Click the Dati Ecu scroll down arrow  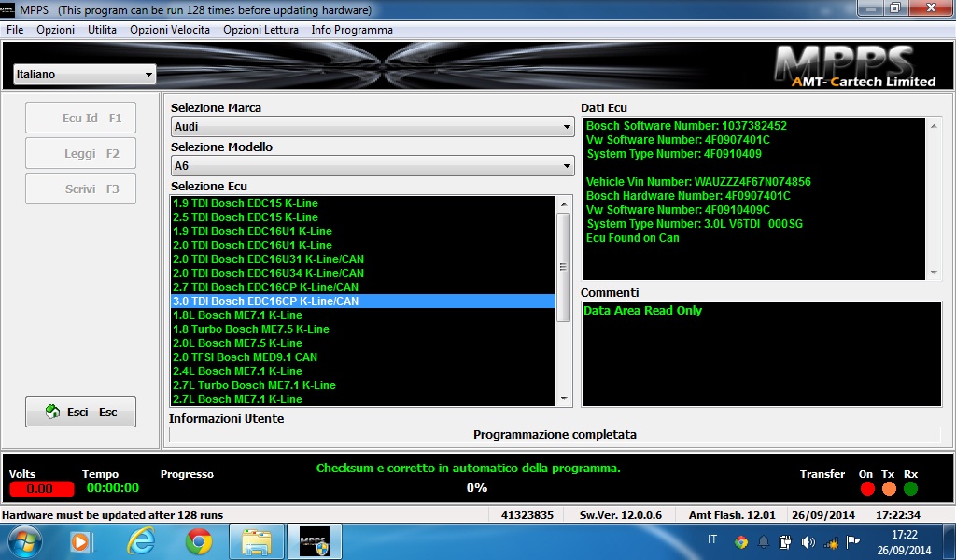coord(934,273)
